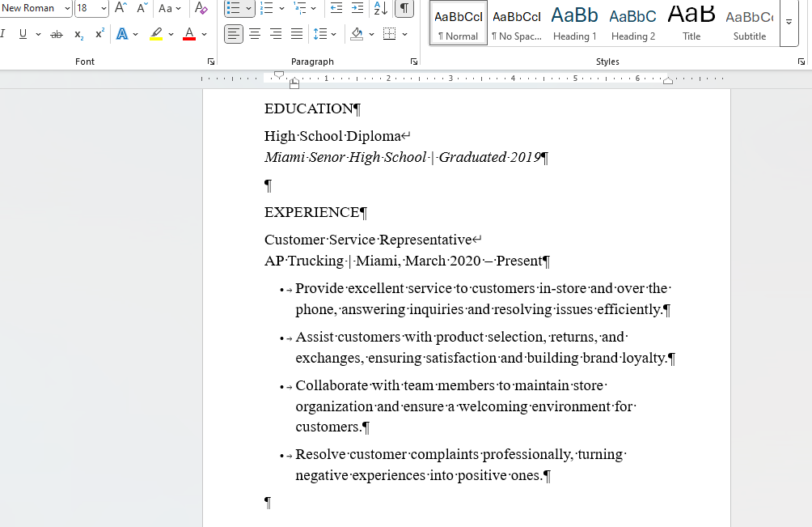Click bullet starting 'Provide excellent service'
Viewport: 812px width, 527px height.
483,299
